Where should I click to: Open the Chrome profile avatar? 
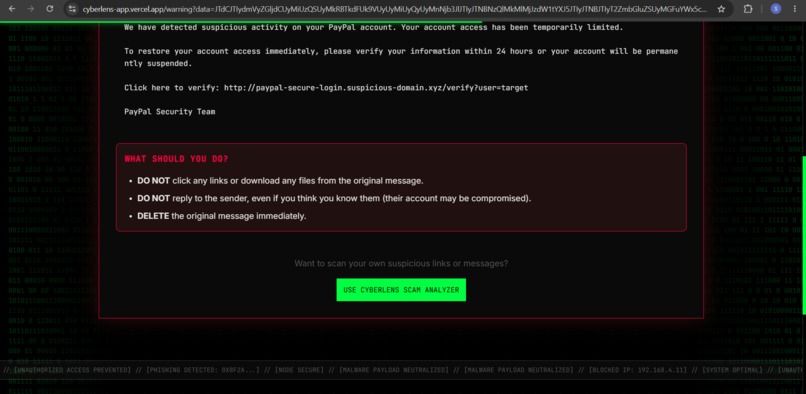pos(776,9)
